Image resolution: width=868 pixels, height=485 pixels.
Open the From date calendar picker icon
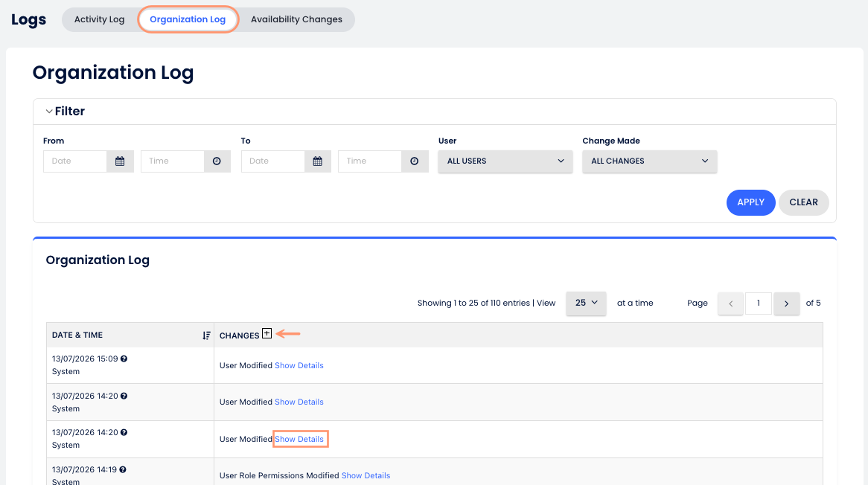coord(120,161)
